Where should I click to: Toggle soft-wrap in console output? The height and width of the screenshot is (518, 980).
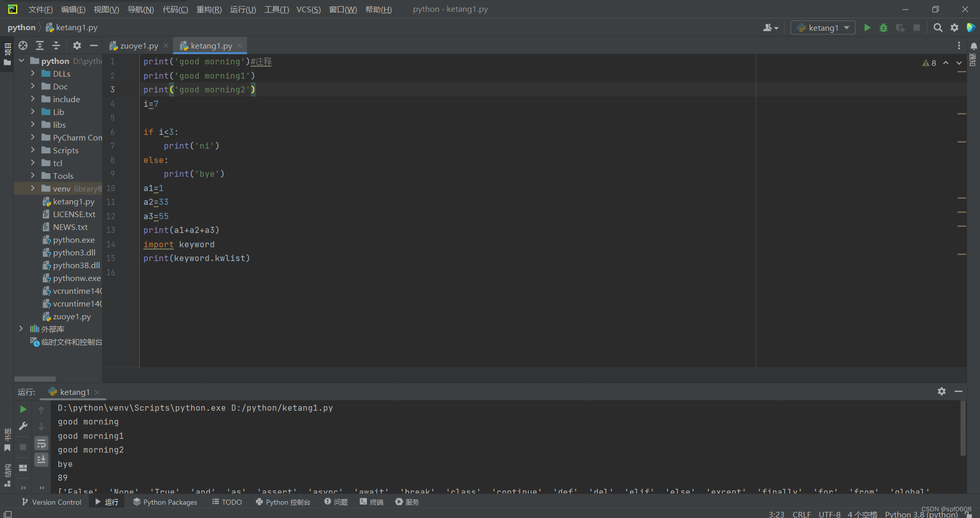click(41, 443)
